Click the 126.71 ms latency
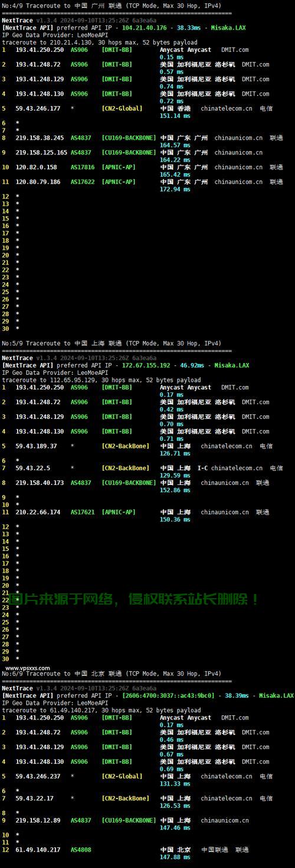The height and width of the screenshot is (868, 295). pyautogui.click(x=175, y=454)
